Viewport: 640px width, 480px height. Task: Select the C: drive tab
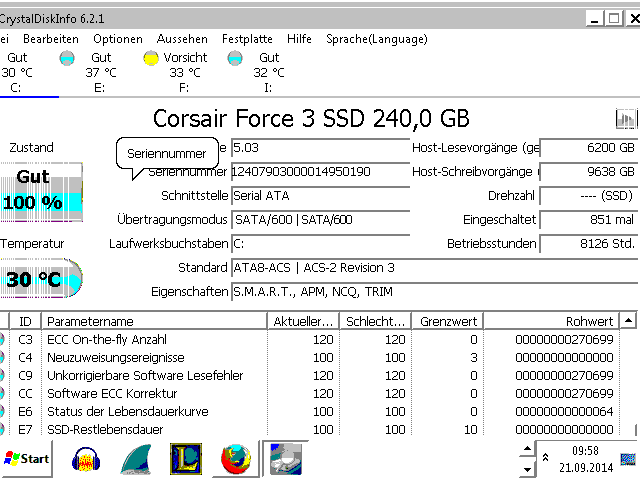[x=16, y=73]
